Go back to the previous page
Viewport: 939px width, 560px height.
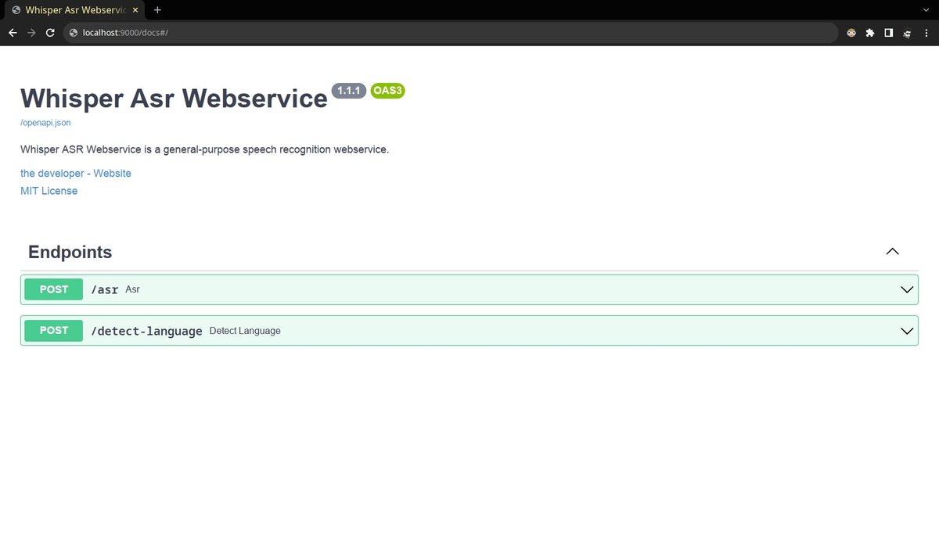coord(13,33)
